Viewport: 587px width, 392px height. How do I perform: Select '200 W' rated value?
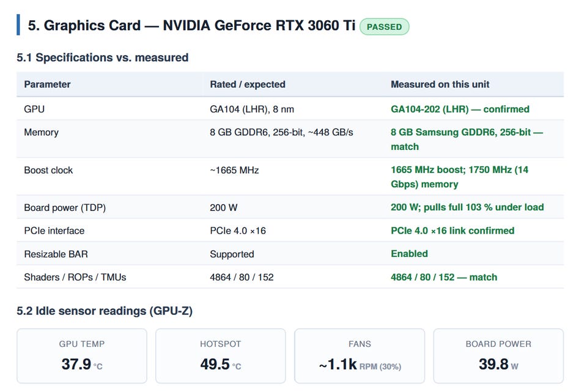[224, 207]
